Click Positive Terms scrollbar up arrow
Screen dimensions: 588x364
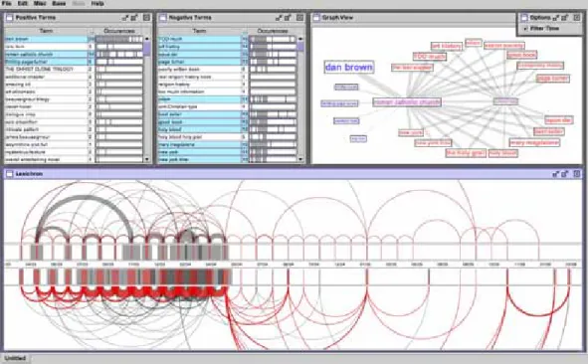click(x=147, y=39)
